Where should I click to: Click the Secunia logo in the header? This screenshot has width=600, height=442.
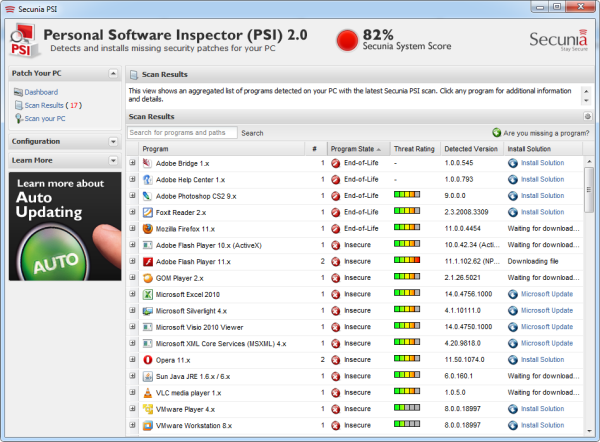tap(558, 40)
